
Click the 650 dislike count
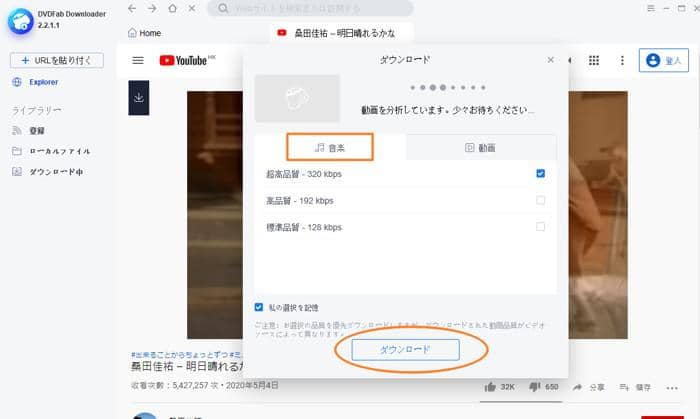click(x=551, y=387)
